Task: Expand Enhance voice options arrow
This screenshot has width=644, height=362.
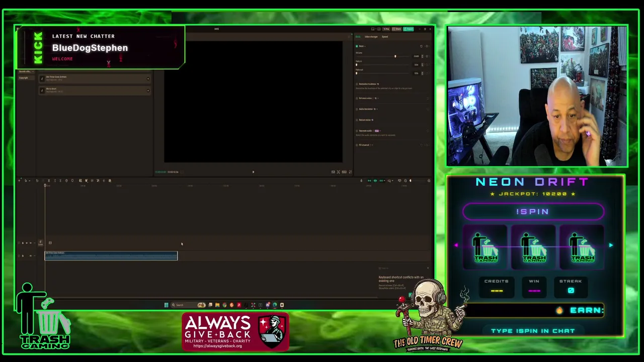Action: coord(378,98)
